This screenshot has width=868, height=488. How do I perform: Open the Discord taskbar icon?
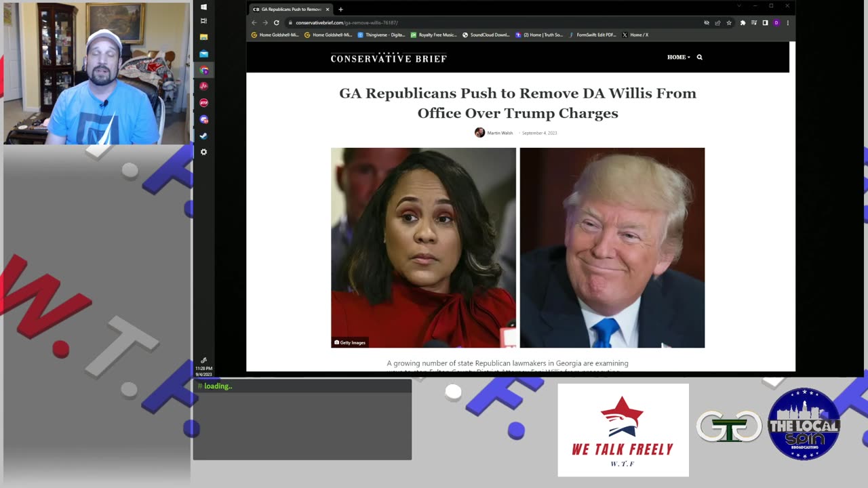(203, 119)
